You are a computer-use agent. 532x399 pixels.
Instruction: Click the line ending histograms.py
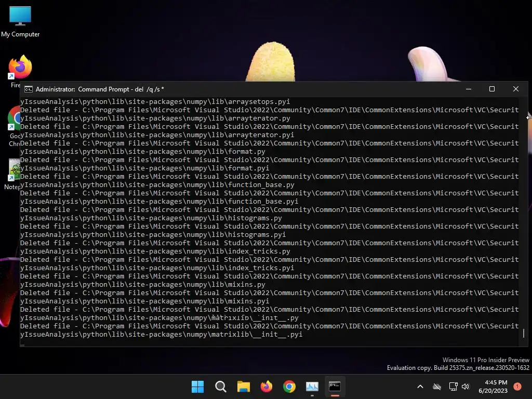151,218
